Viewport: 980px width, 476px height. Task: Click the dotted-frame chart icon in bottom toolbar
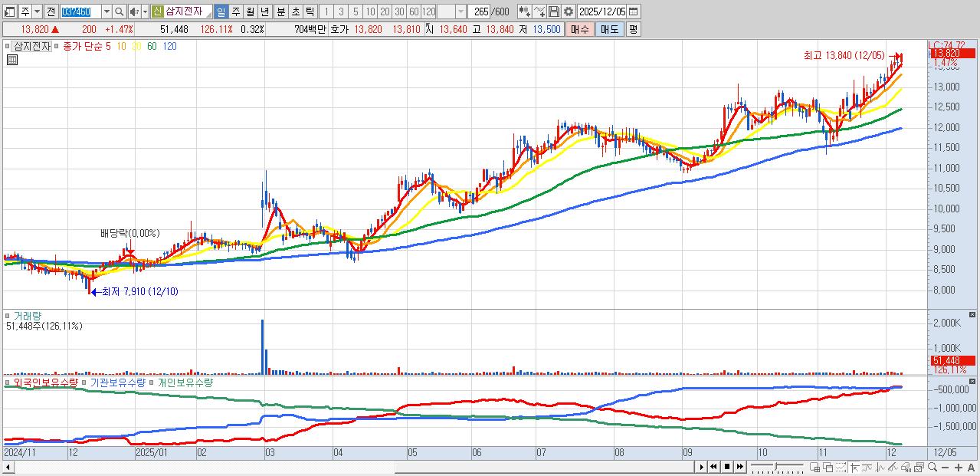841,468
